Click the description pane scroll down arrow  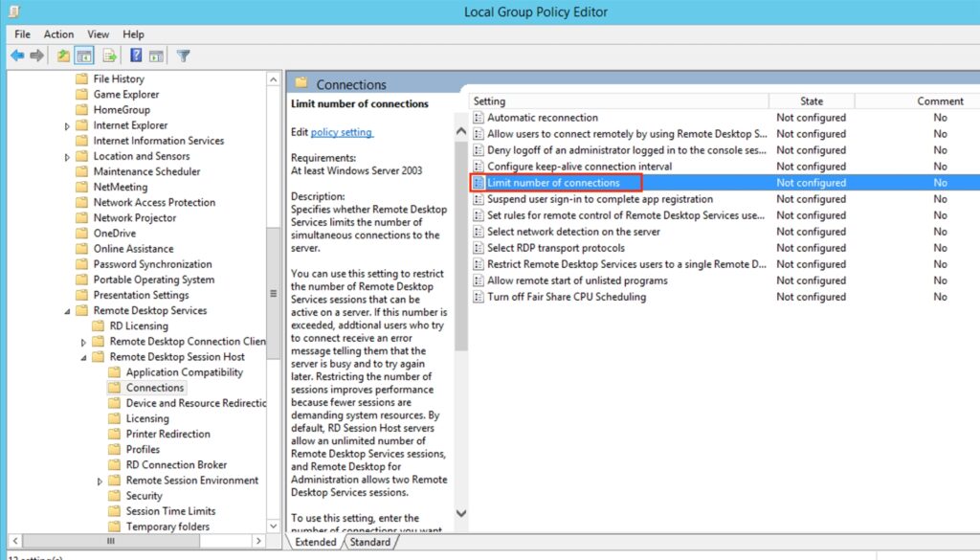[x=460, y=514]
